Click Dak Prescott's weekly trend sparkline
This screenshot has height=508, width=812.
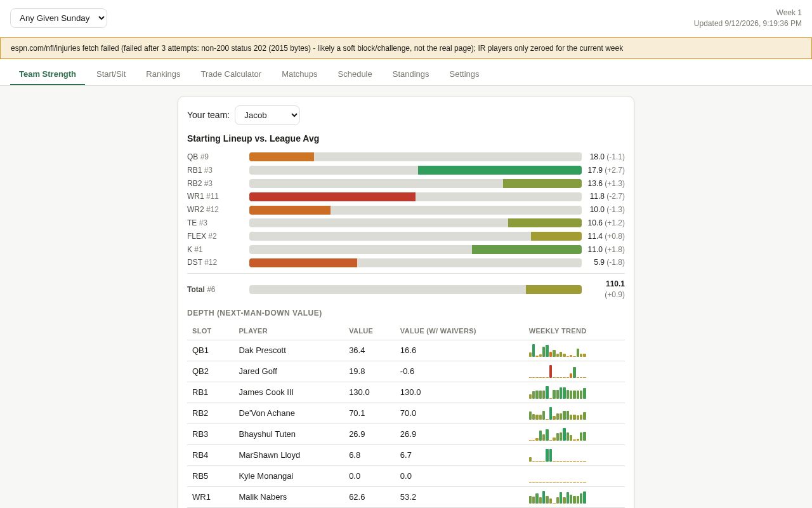[x=558, y=351]
